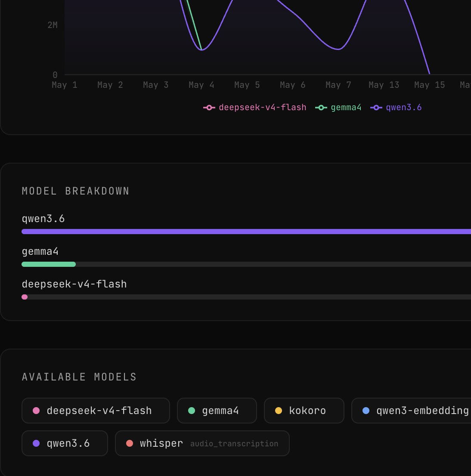Click the 2M y-axis label
471x476 pixels.
tap(53, 25)
